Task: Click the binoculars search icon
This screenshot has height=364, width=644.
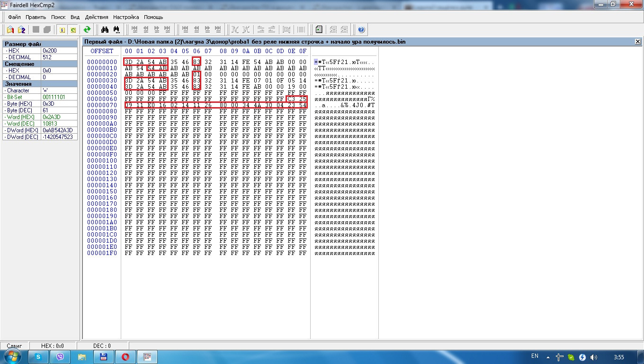Action: (x=105, y=29)
